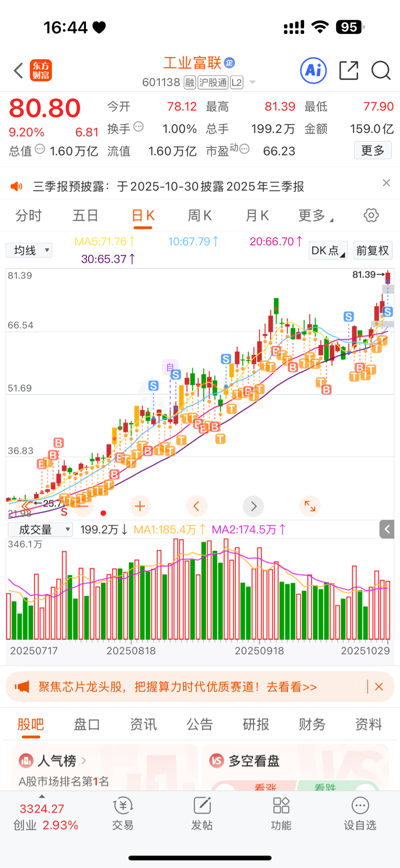The height and width of the screenshot is (868, 400).
Task: Switch to the 研报 tab
Action: [256, 724]
